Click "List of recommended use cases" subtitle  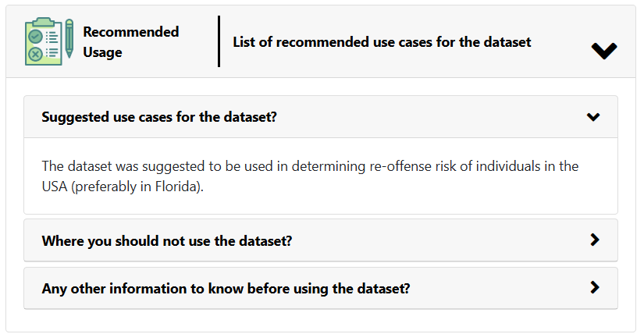point(382,42)
